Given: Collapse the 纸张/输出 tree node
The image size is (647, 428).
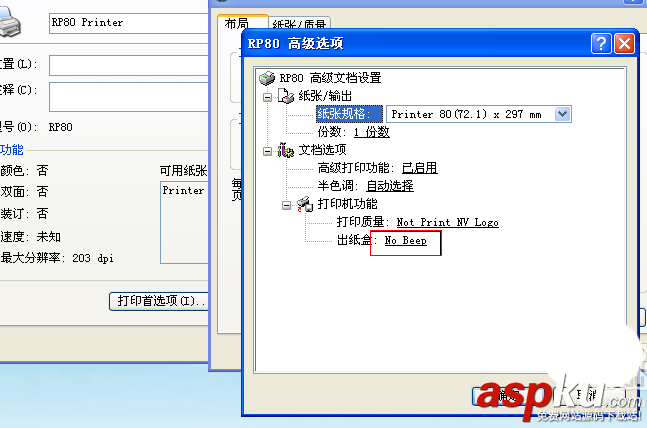Looking at the screenshot, I should [x=267, y=97].
